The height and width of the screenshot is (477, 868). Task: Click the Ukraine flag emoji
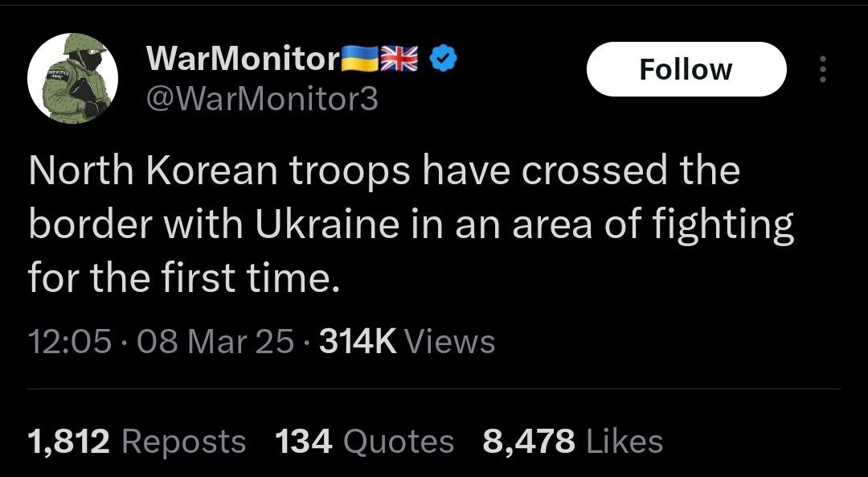[360, 59]
